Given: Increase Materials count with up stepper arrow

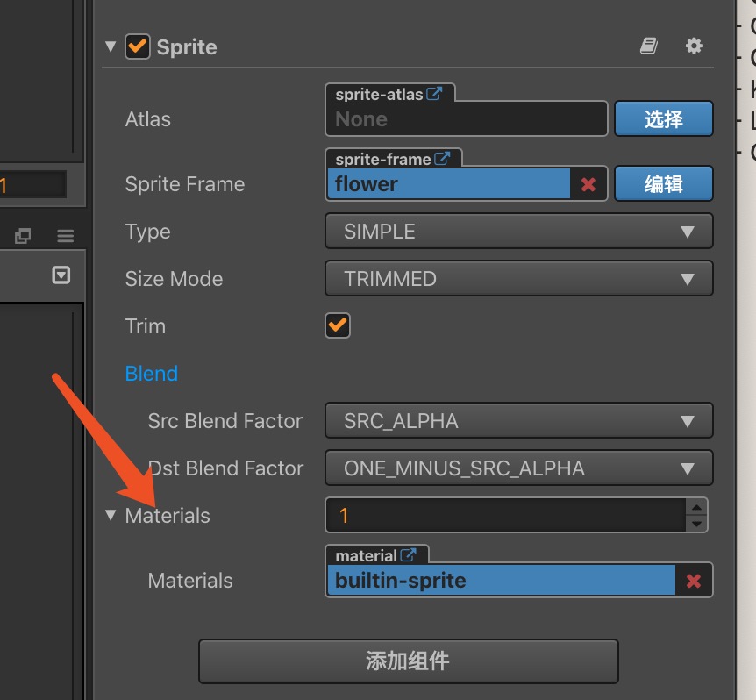Looking at the screenshot, I should [695, 509].
